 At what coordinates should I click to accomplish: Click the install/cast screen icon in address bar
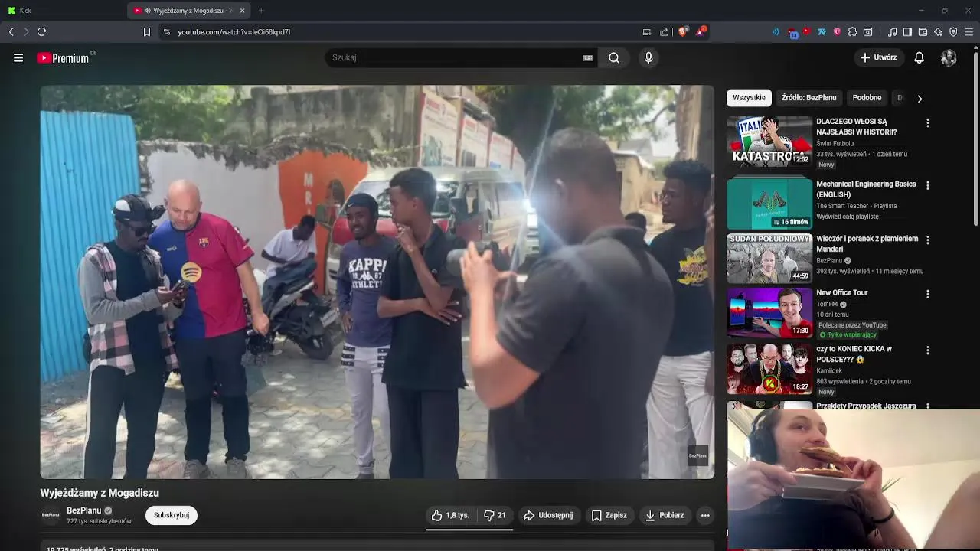[647, 31]
